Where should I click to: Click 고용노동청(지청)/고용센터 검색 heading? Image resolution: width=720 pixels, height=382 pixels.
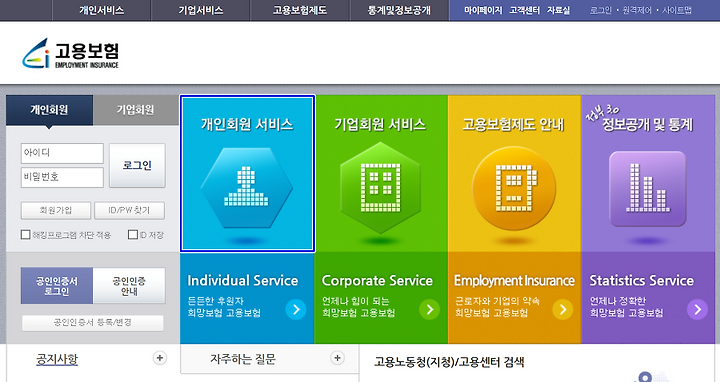point(449,362)
